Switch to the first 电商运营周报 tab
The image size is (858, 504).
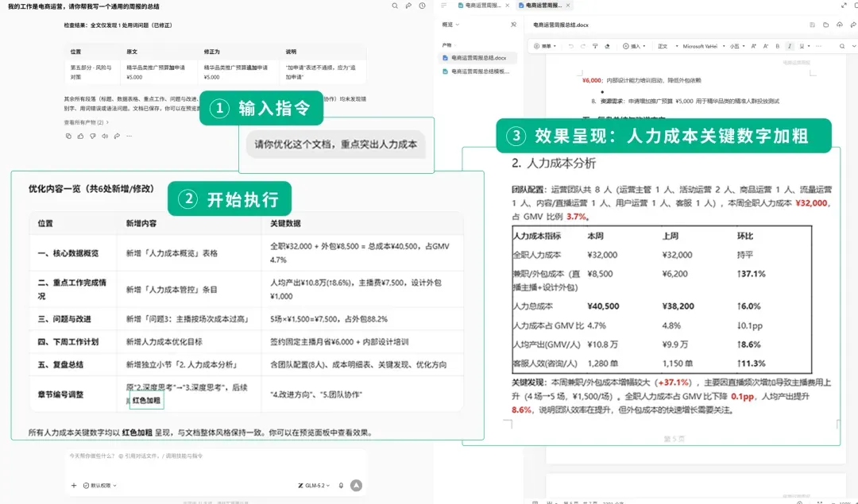point(479,6)
